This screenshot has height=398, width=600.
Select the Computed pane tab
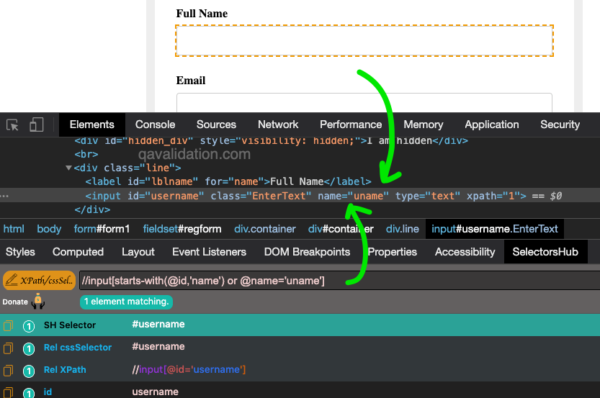78,252
